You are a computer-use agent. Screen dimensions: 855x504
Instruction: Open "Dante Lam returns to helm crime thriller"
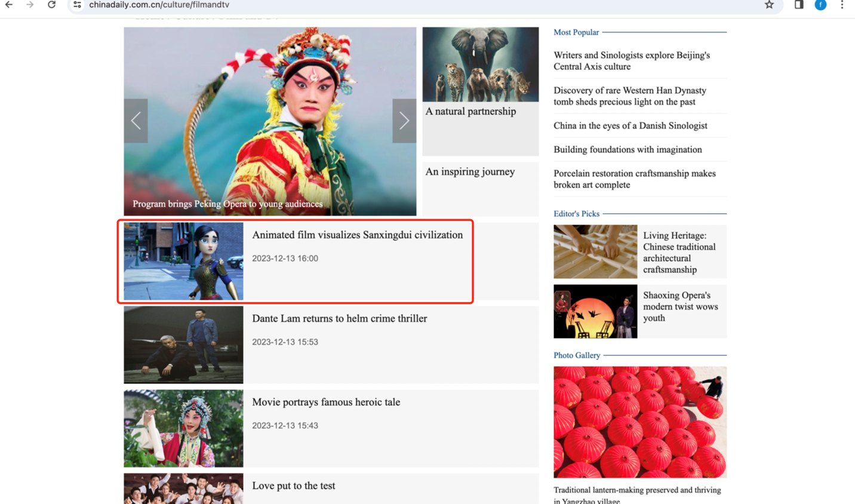click(340, 318)
